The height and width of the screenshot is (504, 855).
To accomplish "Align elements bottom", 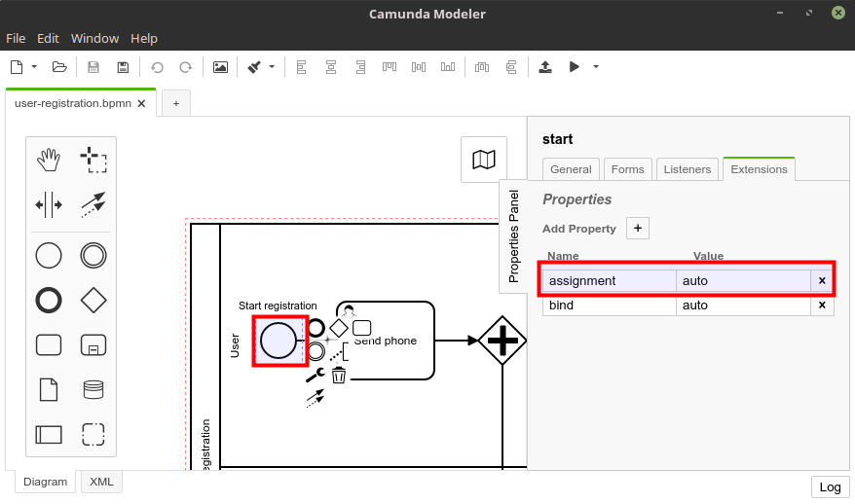I will click(448, 67).
